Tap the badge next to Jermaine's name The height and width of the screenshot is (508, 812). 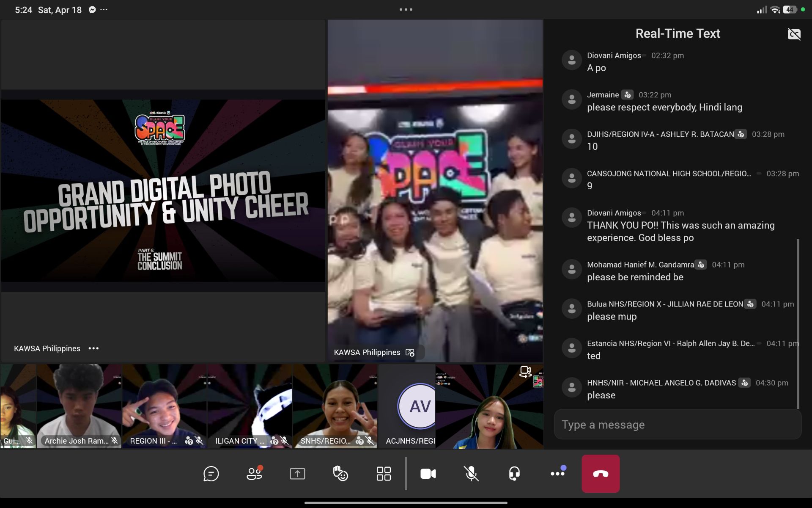pyautogui.click(x=628, y=95)
